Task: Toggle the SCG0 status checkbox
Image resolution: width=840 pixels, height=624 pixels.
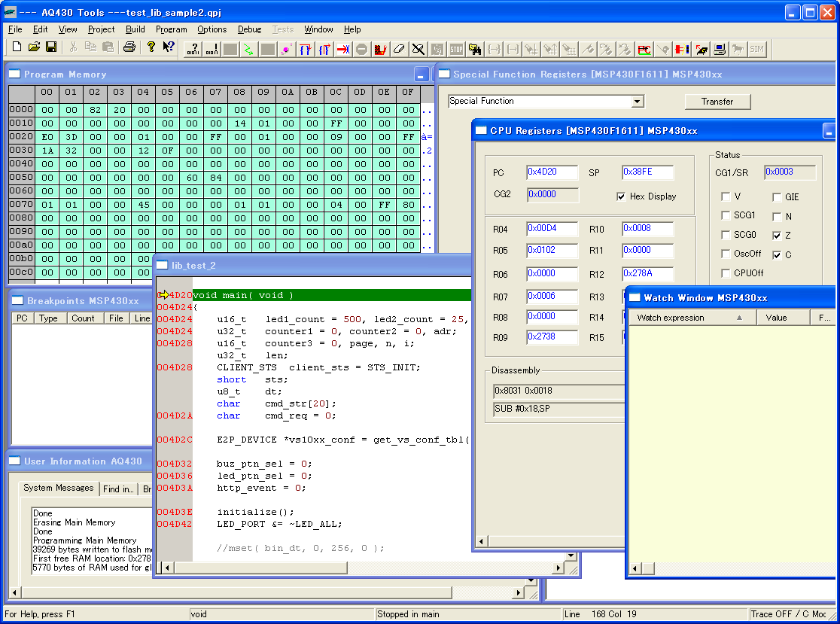Action: click(726, 235)
